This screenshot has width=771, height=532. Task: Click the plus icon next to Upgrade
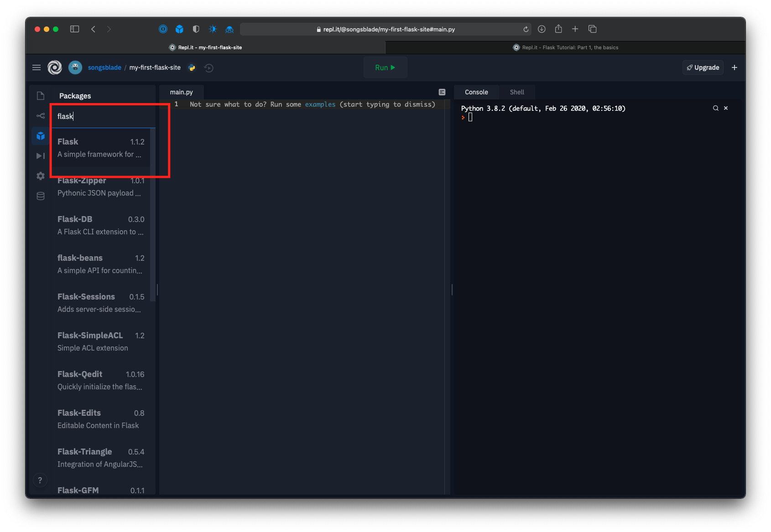click(x=735, y=67)
